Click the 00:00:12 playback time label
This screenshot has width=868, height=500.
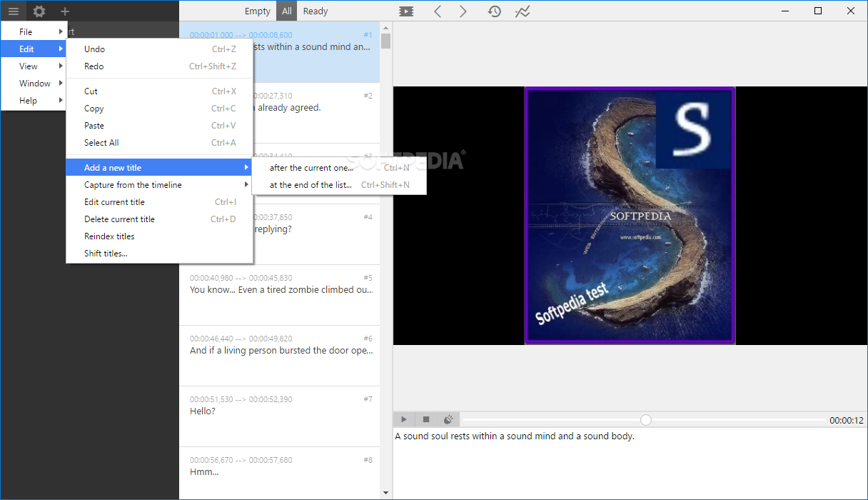click(847, 421)
